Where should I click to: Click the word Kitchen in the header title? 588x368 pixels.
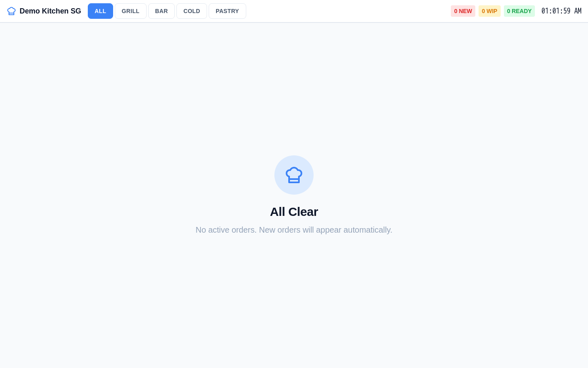(x=55, y=11)
